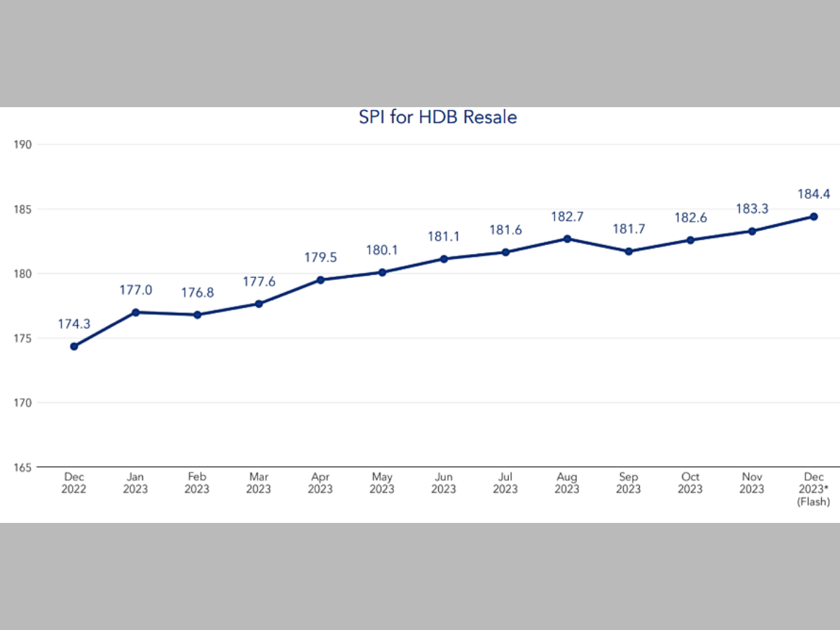Screen dimensions: 840x630
Task: Select the Jul 2023 data point marker
Action: click(x=505, y=252)
